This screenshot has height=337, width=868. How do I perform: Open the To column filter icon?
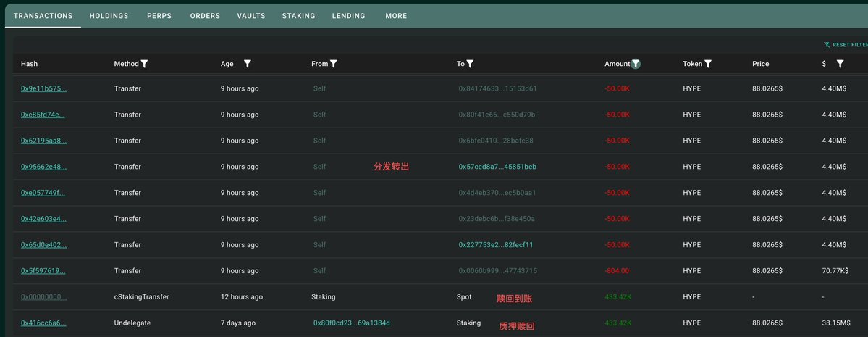click(x=470, y=64)
